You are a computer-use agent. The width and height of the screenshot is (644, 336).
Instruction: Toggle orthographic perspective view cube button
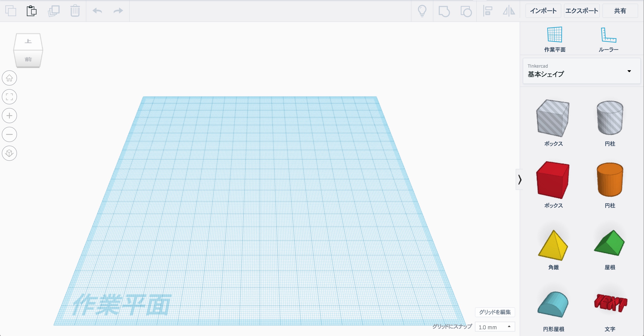[9, 153]
